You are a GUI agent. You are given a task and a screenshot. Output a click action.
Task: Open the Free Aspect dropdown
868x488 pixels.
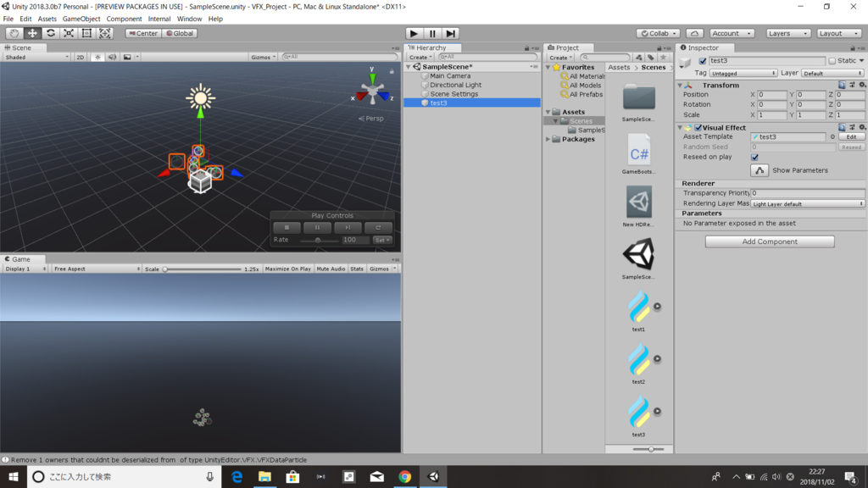pyautogui.click(x=97, y=269)
